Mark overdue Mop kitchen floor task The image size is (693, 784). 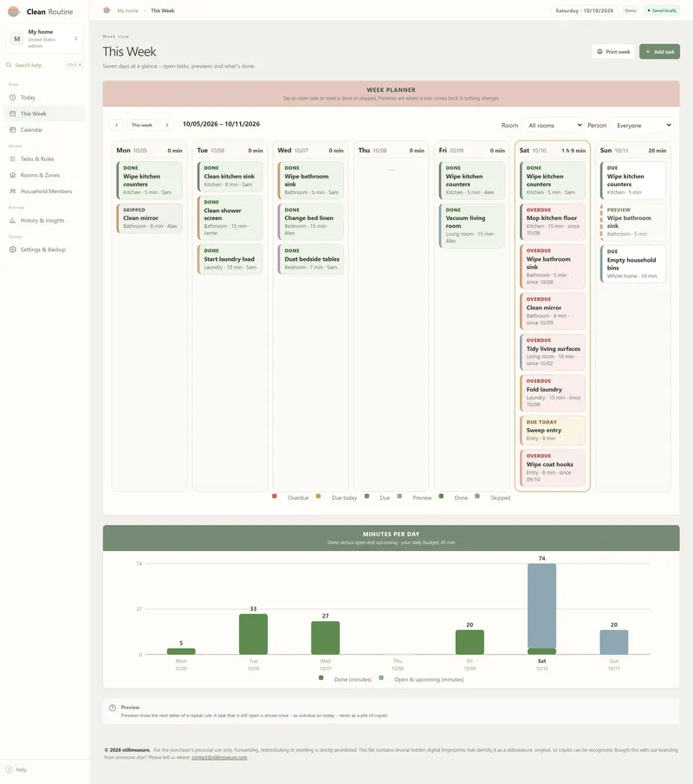(x=553, y=222)
